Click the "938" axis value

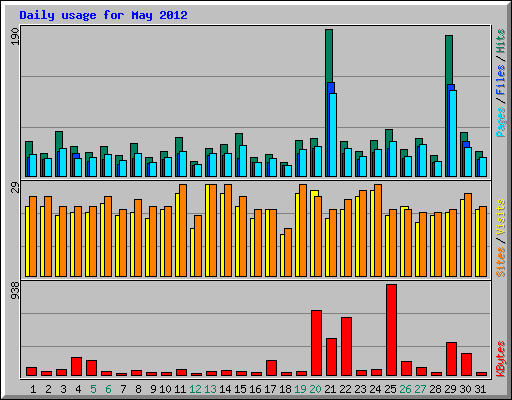(x=15, y=290)
